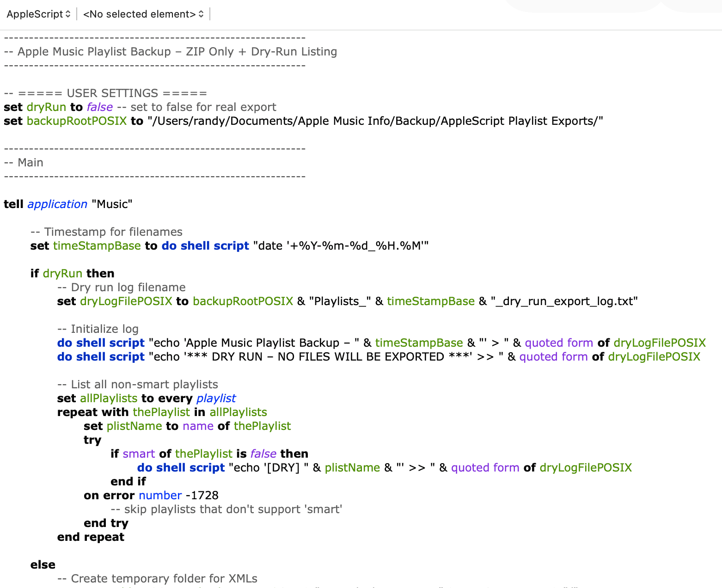The image size is (722, 588).
Task: Click the 'List all non-smart playlists' comment
Action: 138,384
